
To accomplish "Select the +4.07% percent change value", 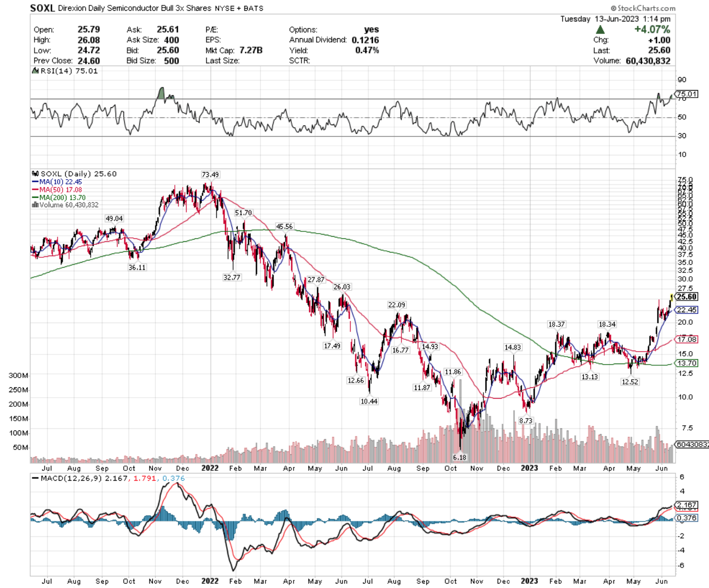I will tap(652, 30).
